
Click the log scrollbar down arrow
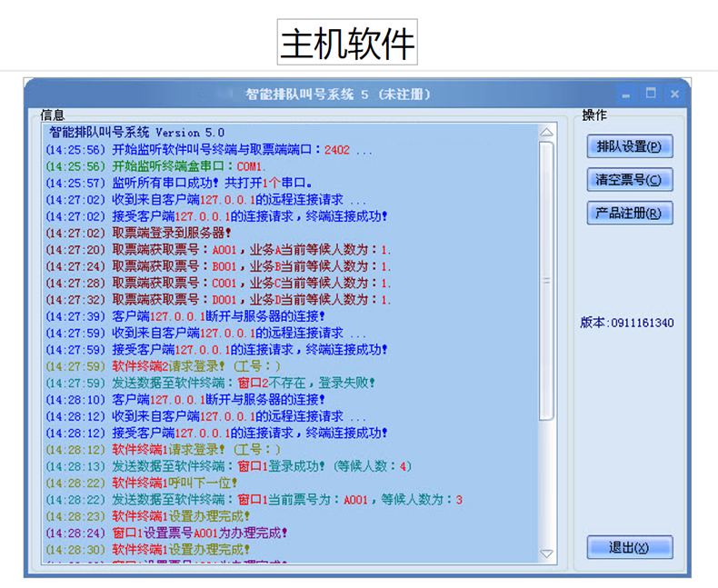[546, 553]
